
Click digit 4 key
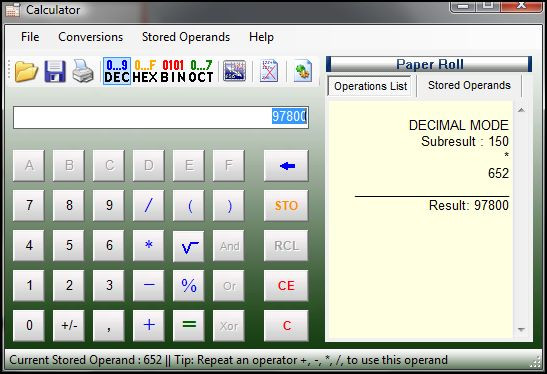29,246
